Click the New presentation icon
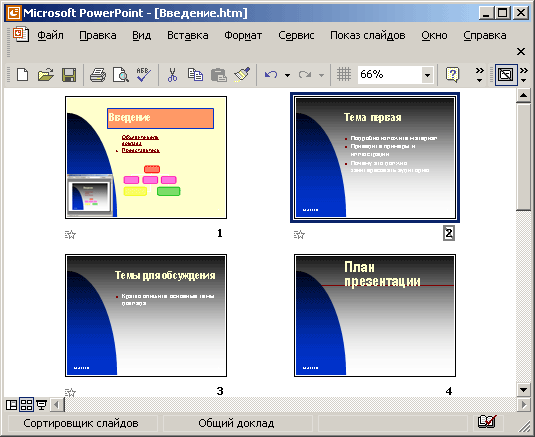This screenshot has height=437, width=535. [x=23, y=75]
